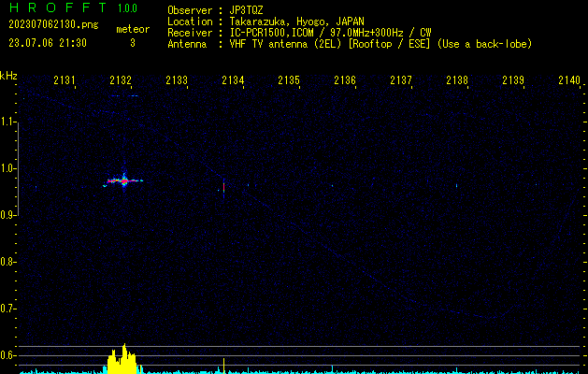This screenshot has width=588, height=374.
Task: Click the colorful meteor echo signal
Action: point(122,180)
